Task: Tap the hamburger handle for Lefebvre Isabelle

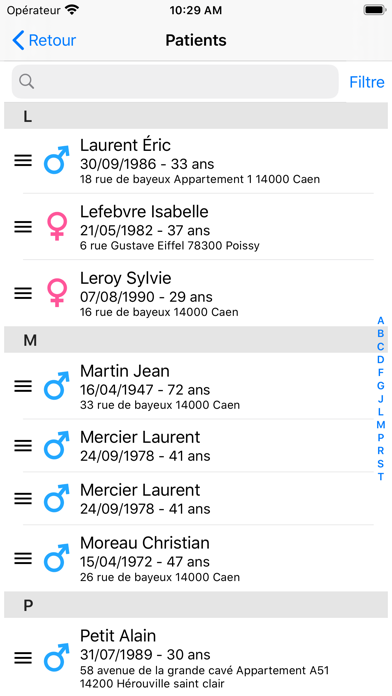Action: click(23, 227)
